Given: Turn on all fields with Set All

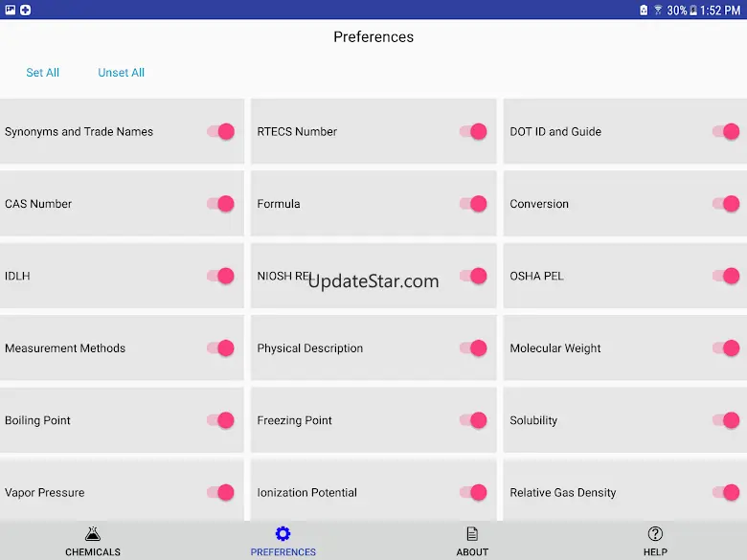Looking at the screenshot, I should pyautogui.click(x=42, y=73).
